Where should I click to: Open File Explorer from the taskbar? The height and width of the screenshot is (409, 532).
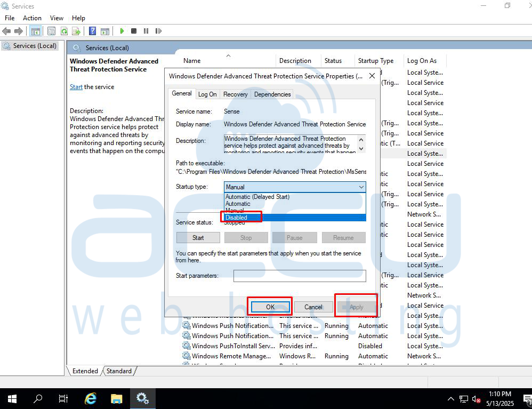[116, 398]
